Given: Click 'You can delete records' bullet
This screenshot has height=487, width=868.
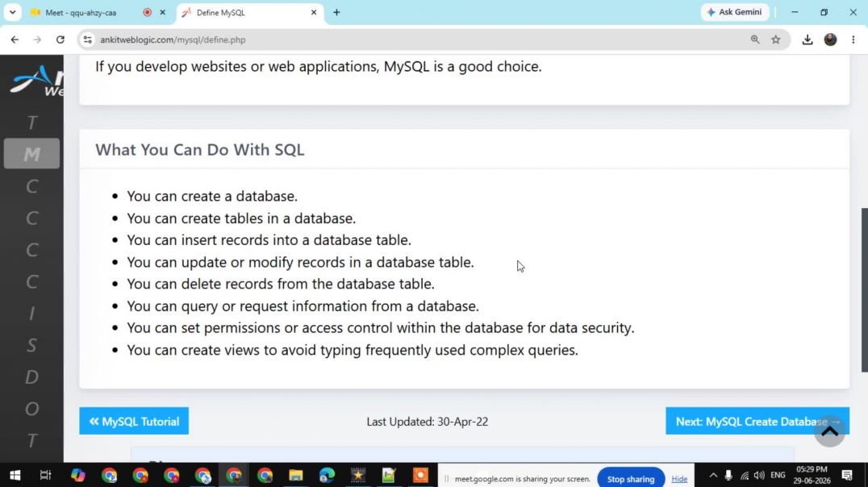Looking at the screenshot, I should (281, 284).
